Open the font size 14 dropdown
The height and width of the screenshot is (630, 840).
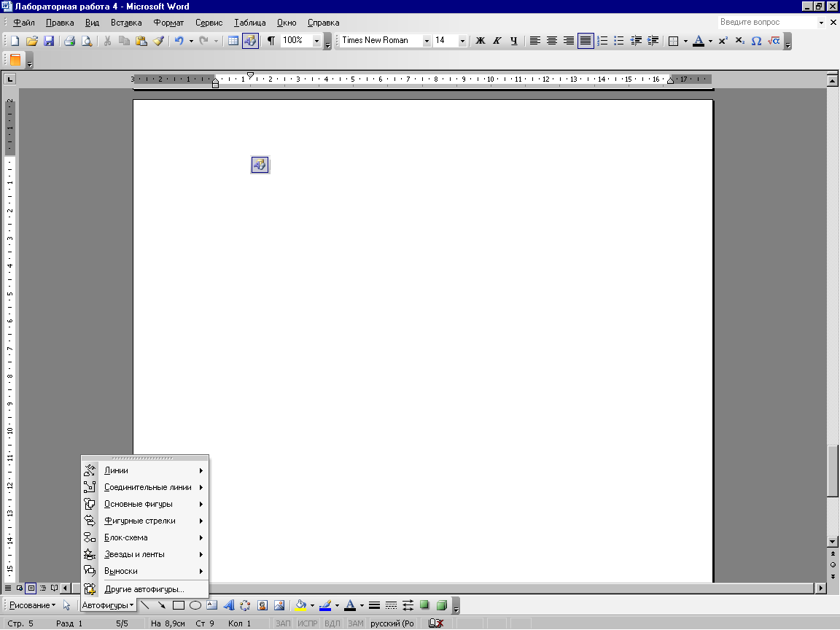[462, 41]
